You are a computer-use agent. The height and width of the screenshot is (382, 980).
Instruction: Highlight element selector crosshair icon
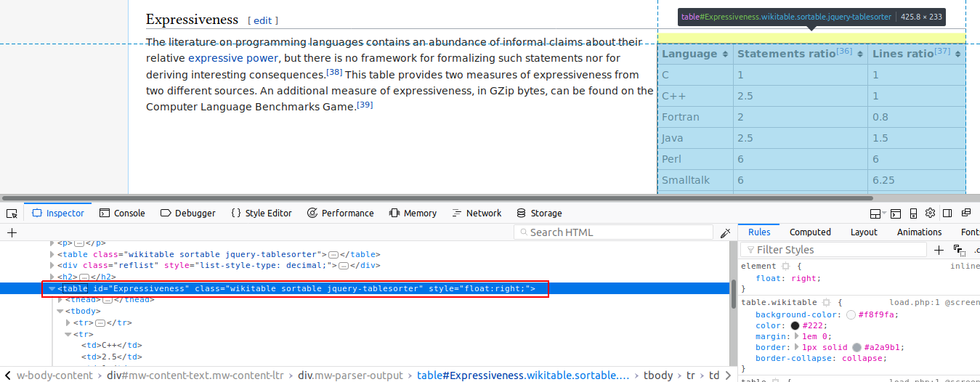pyautogui.click(x=785, y=267)
